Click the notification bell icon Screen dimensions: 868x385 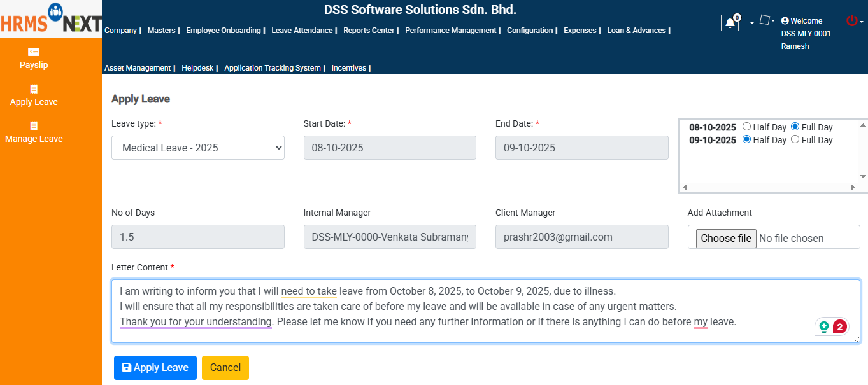tap(729, 23)
